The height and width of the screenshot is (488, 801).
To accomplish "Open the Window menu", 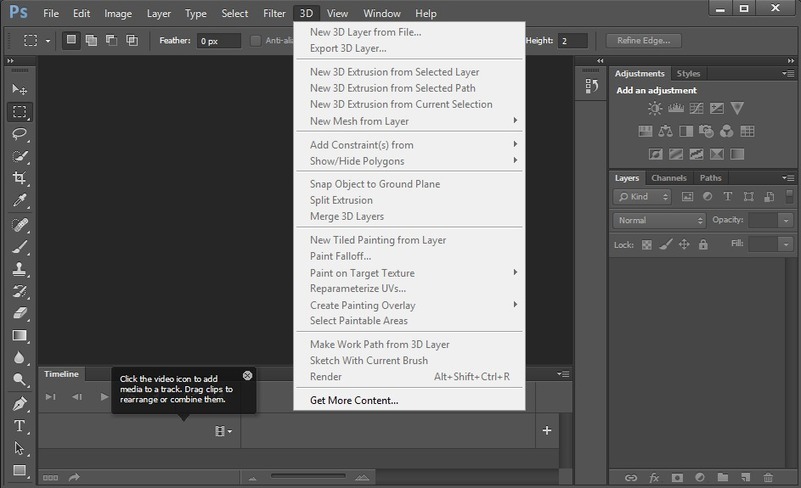I will coord(382,13).
